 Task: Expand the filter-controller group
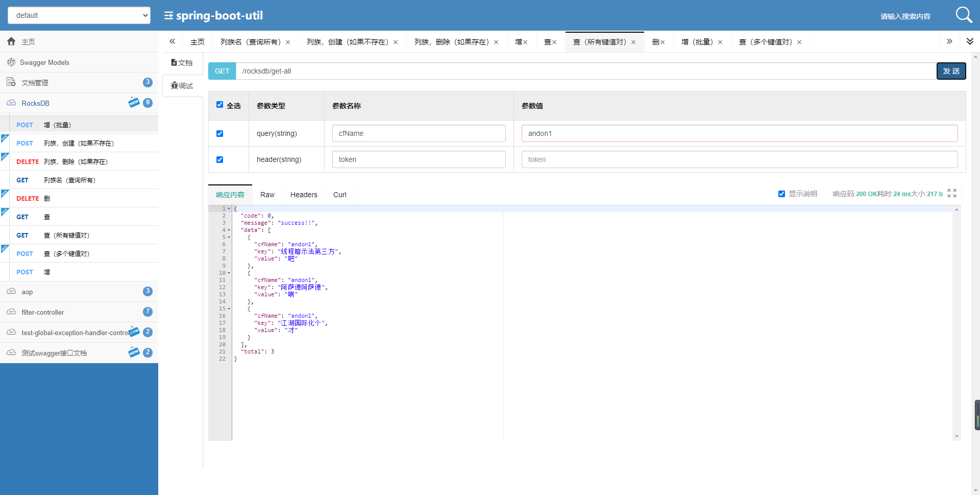pos(79,312)
